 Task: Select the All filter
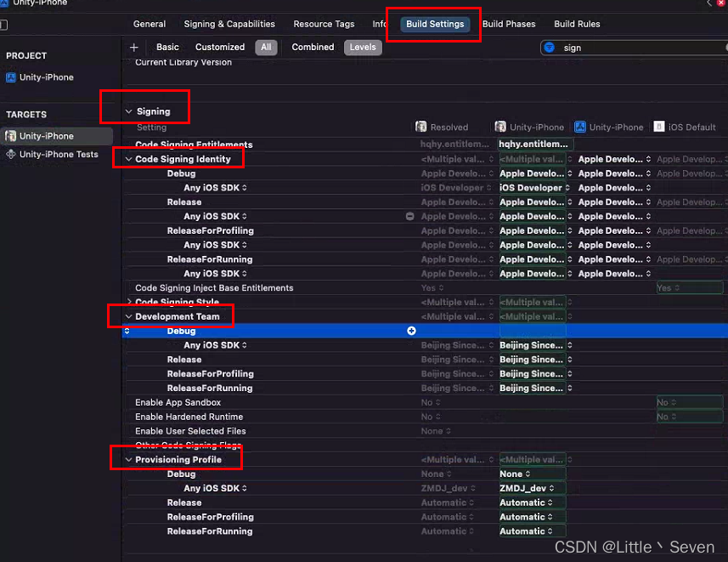266,47
